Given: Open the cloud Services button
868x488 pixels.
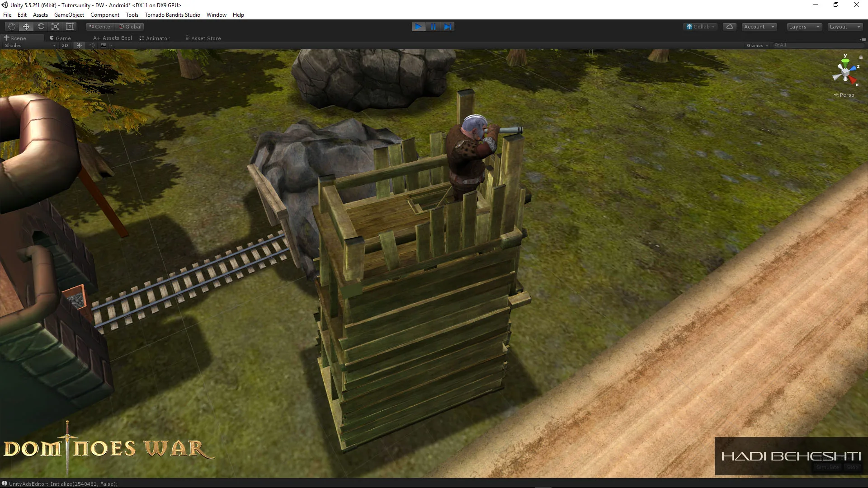Looking at the screenshot, I should (x=729, y=27).
